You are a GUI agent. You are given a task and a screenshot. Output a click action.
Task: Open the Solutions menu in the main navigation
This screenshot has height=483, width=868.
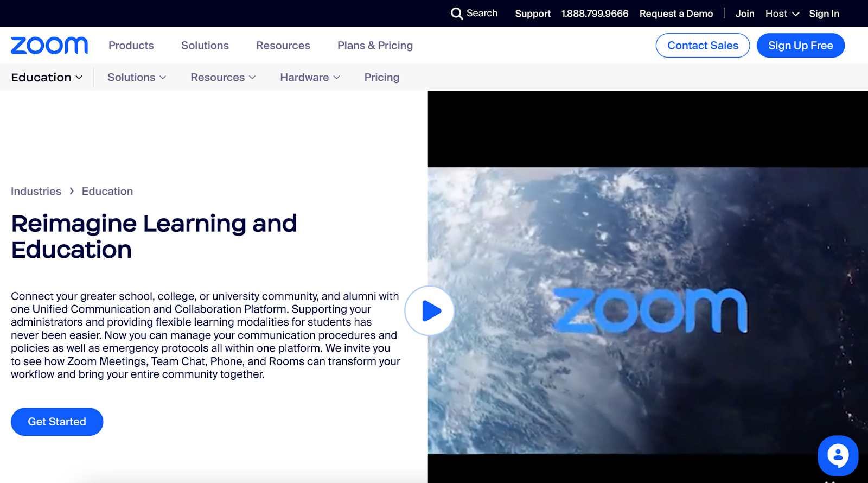(205, 46)
